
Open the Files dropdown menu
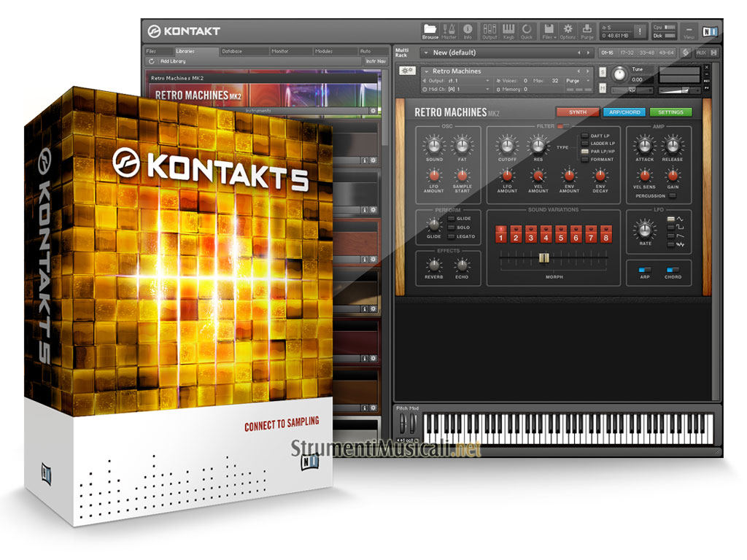pyautogui.click(x=548, y=31)
